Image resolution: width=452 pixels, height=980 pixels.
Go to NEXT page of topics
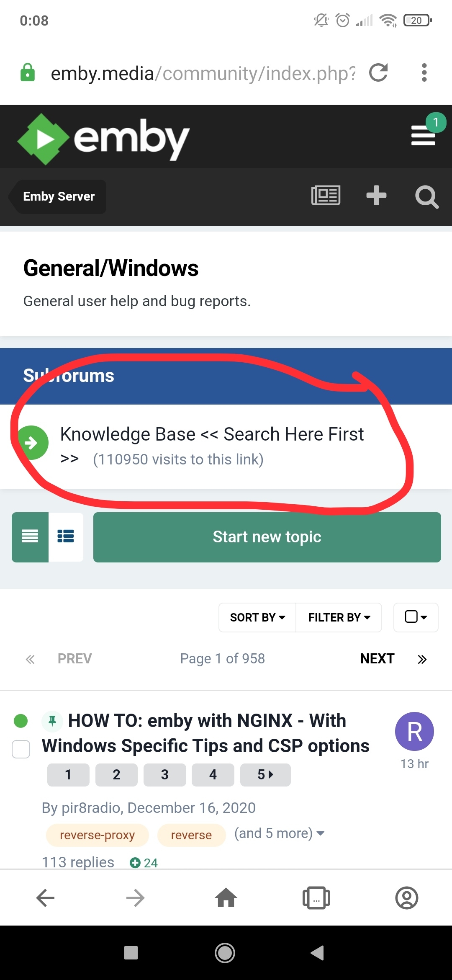point(377,659)
